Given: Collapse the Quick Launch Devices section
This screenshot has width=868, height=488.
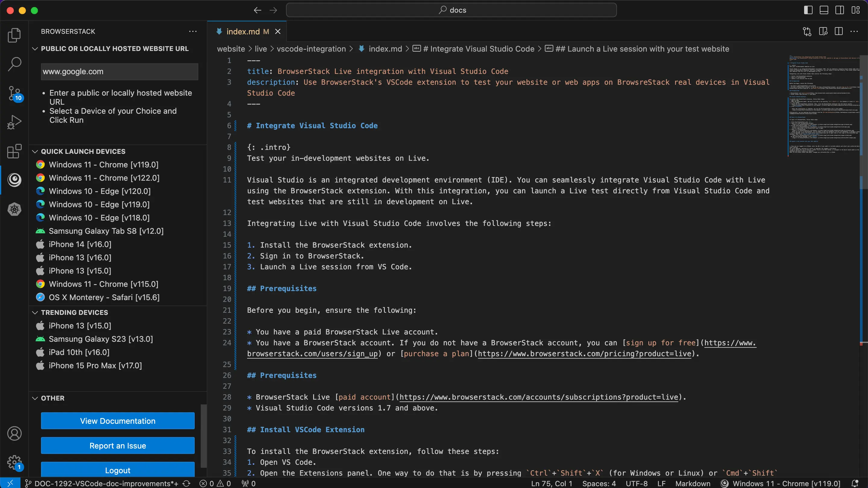Looking at the screenshot, I should [35, 151].
